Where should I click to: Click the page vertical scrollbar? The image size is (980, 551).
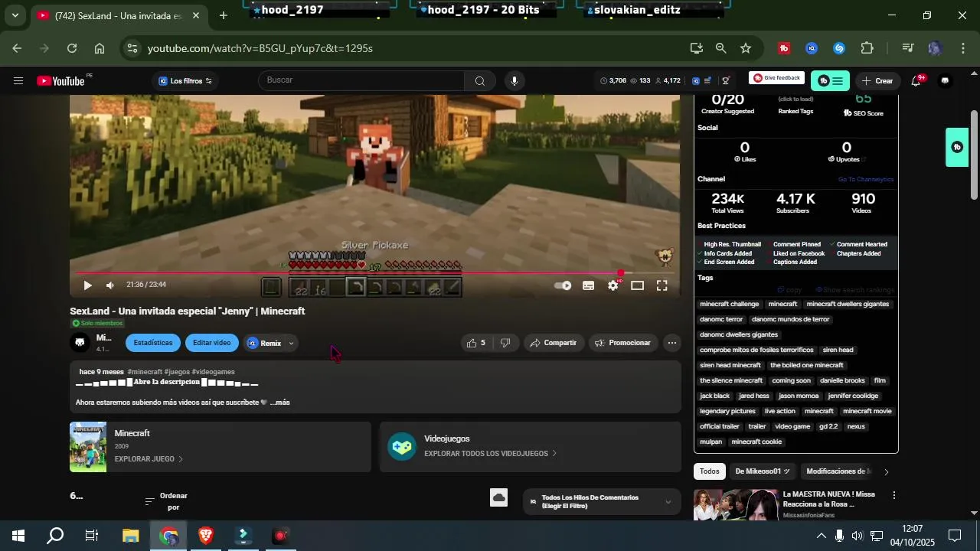[974, 155]
